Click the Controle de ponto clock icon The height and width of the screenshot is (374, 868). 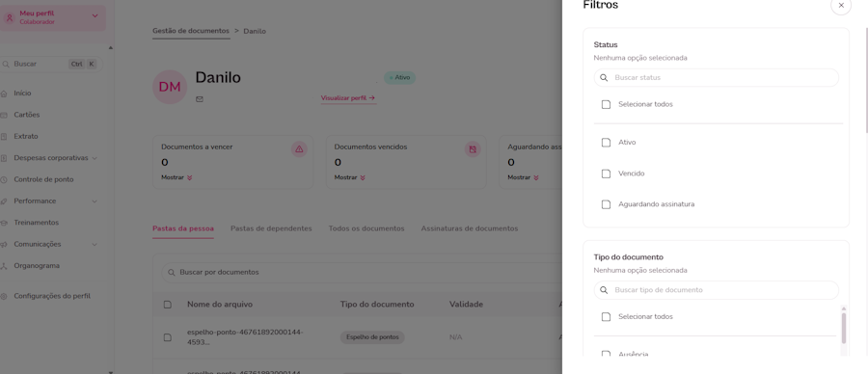[4, 180]
